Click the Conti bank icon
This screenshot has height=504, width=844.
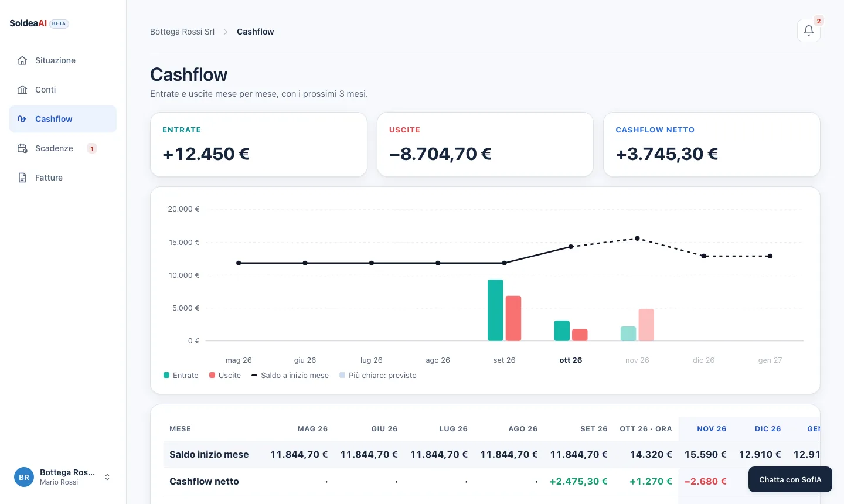pyautogui.click(x=22, y=90)
